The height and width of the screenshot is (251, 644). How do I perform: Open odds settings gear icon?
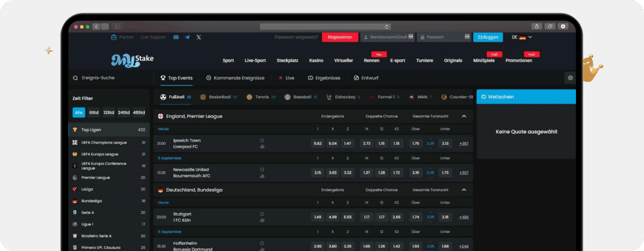[570, 78]
